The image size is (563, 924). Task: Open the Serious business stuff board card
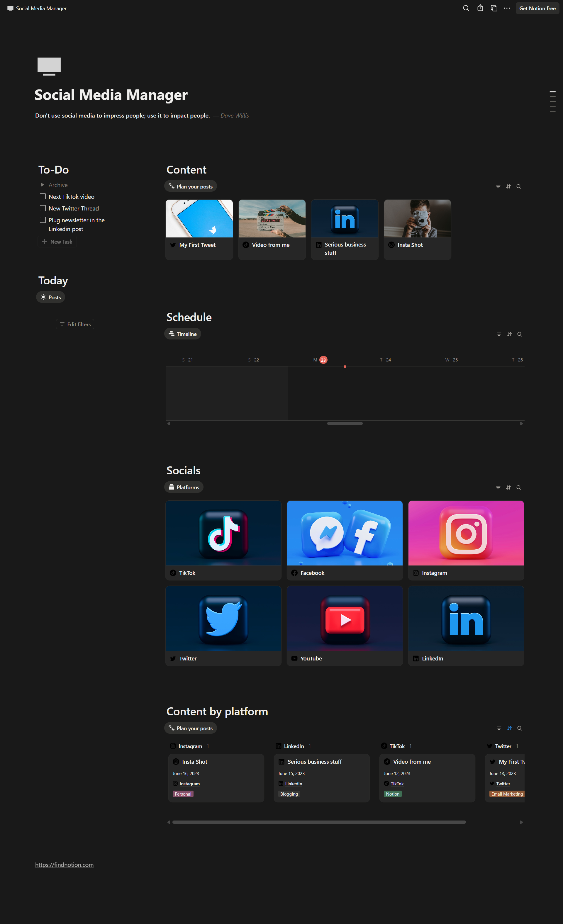point(322,778)
